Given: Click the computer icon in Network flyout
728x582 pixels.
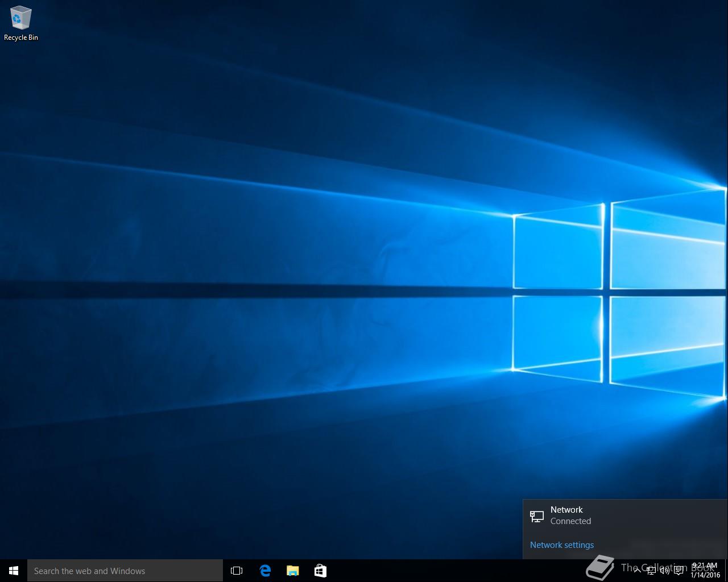Looking at the screenshot, I should pos(536,516).
